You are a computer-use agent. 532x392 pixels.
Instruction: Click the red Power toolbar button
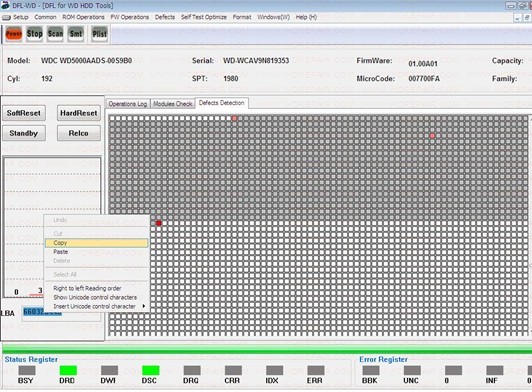(14, 34)
